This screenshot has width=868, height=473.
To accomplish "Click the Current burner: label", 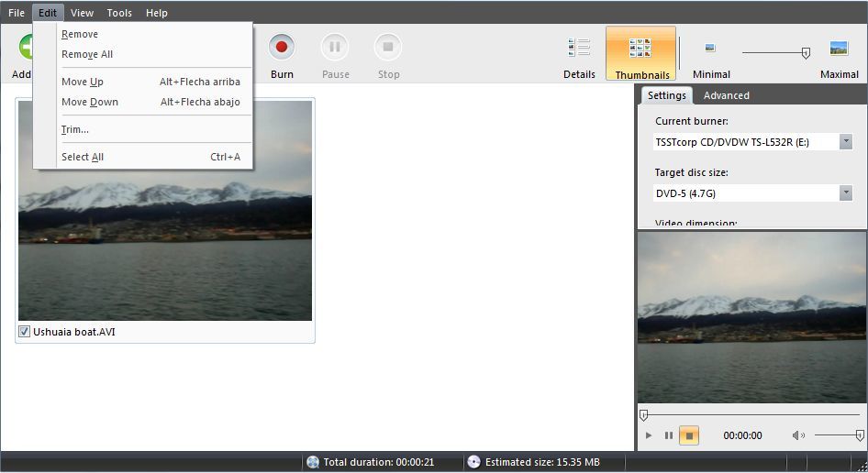I will 692,121.
